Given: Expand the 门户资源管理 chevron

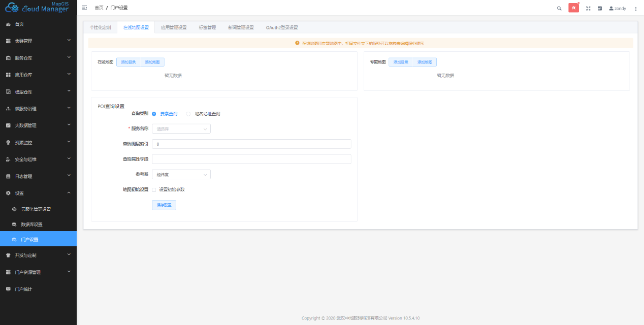Looking at the screenshot, I should coord(69,272).
